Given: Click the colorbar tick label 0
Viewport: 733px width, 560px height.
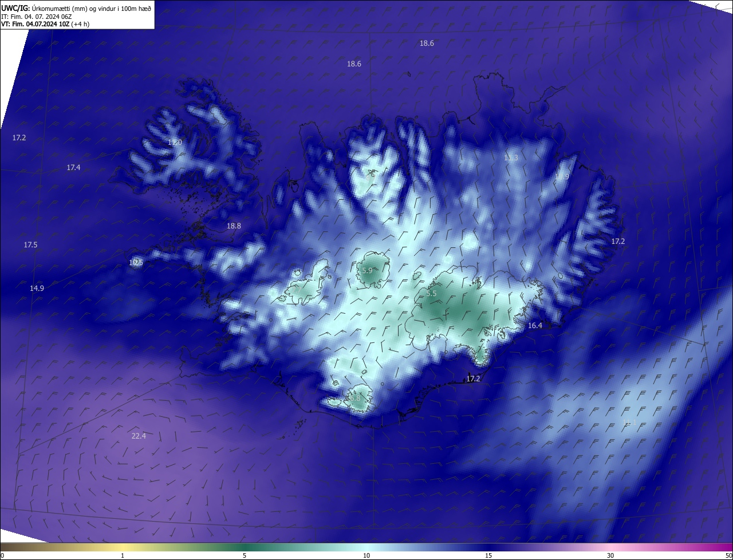Looking at the screenshot, I should pyautogui.click(x=2, y=555).
